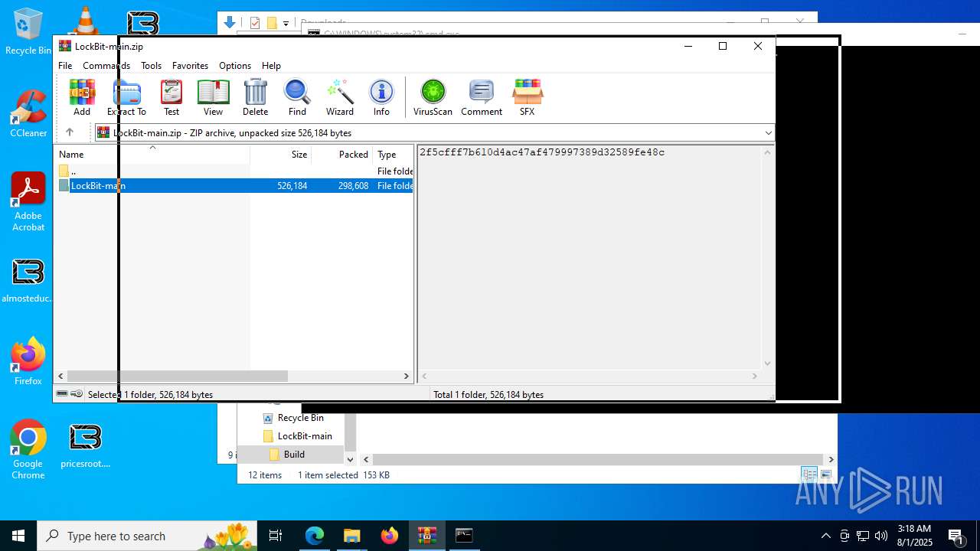Open Explorer quick access toolbar dropdown arrow

point(286,23)
